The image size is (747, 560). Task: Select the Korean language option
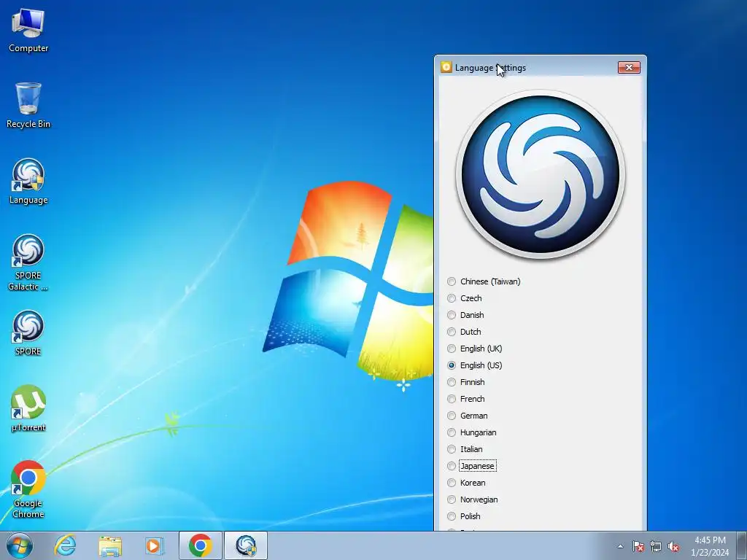pyautogui.click(x=466, y=483)
